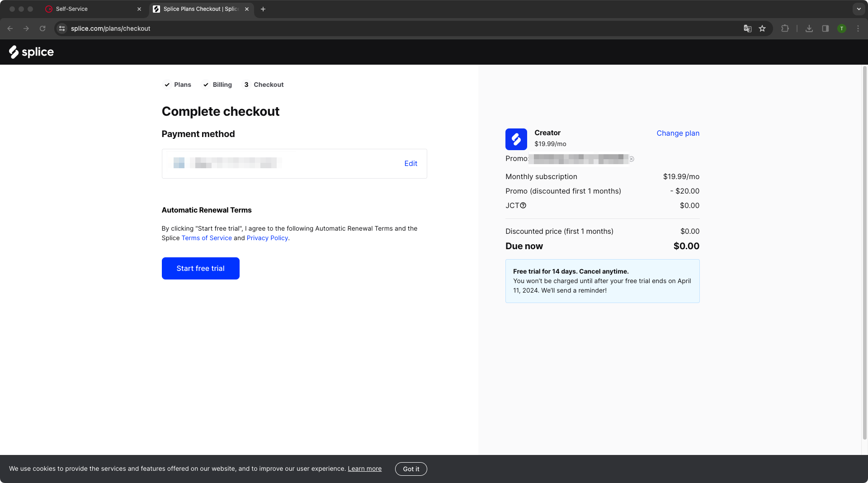Screen dimensions: 868x483
Task: Close the Splice Plans Checkout tab
Action: tap(247, 9)
